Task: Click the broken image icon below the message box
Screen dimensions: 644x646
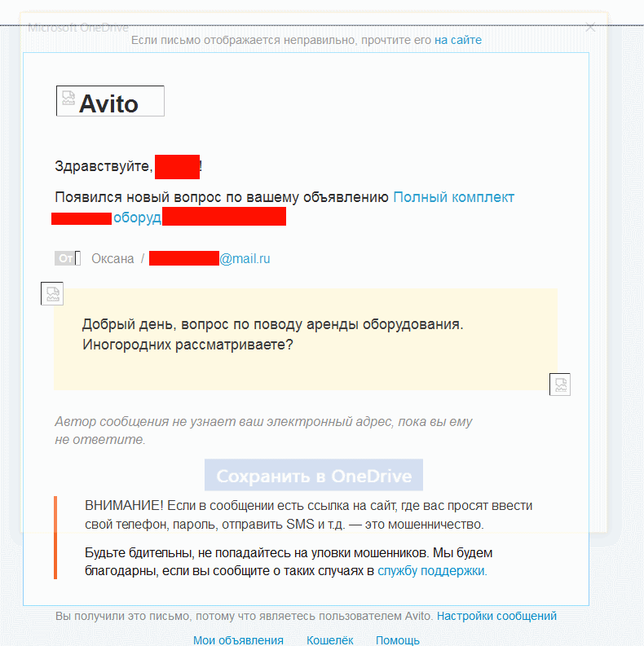Action: click(x=560, y=385)
